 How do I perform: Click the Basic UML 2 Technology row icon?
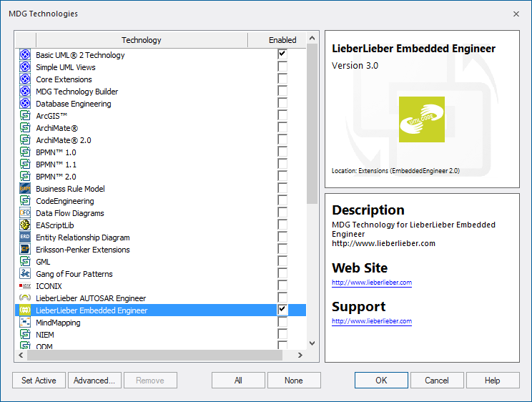[x=25, y=54]
